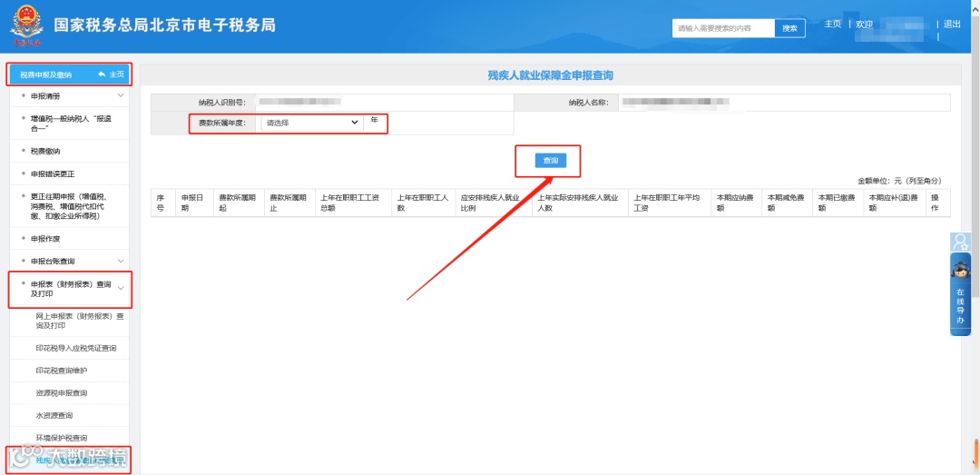This screenshot has height=475, width=980.
Task: Expand the 申报台账查询 menu chevron
Action: pyautogui.click(x=122, y=261)
